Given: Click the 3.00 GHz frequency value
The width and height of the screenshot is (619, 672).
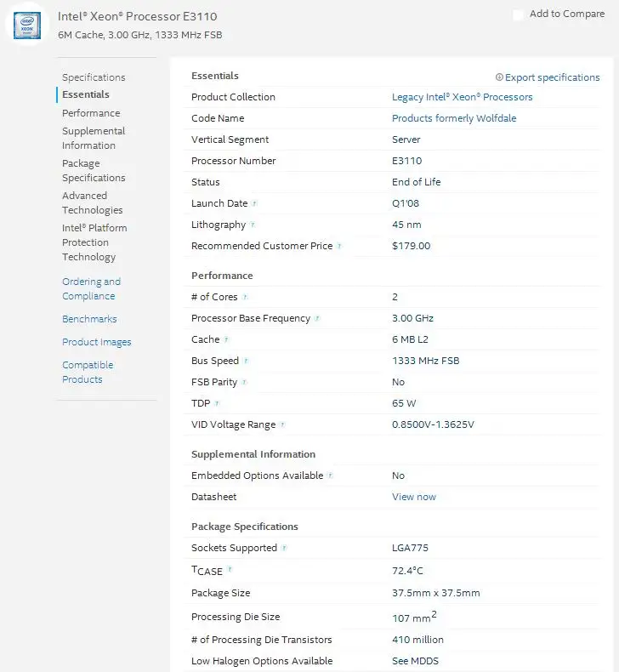Looking at the screenshot, I should [412, 318].
